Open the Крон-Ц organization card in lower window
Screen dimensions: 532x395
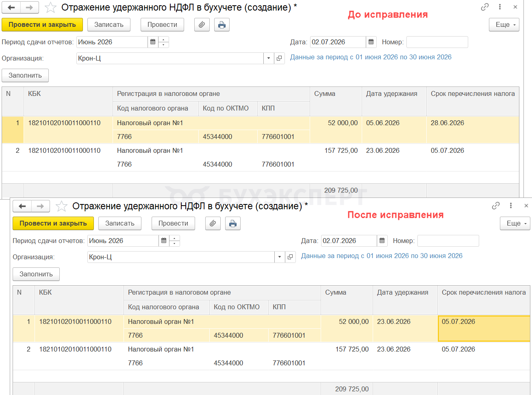290,257
